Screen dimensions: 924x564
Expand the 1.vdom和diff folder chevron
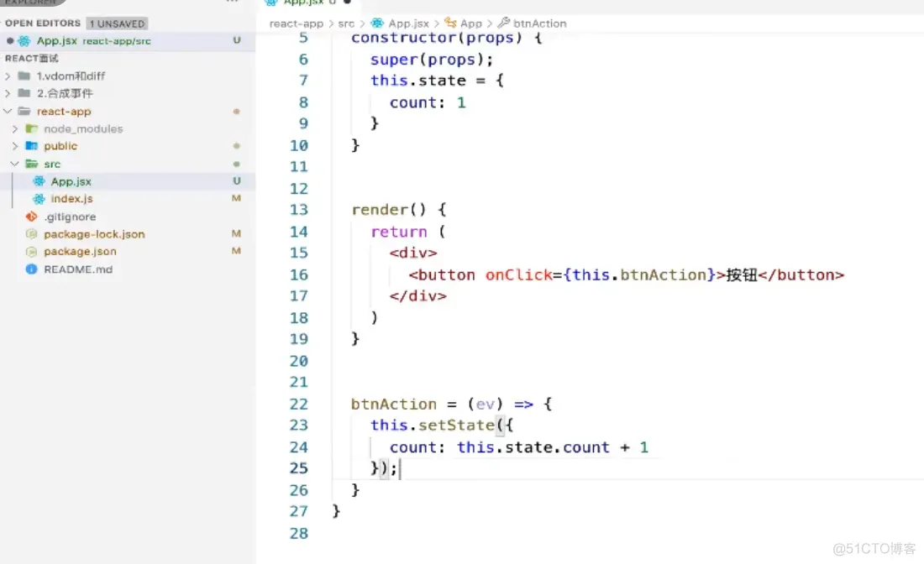tap(8, 76)
